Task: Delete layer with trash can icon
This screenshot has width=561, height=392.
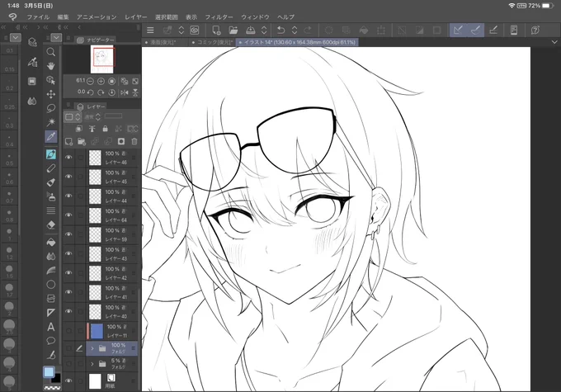Action: (x=134, y=141)
